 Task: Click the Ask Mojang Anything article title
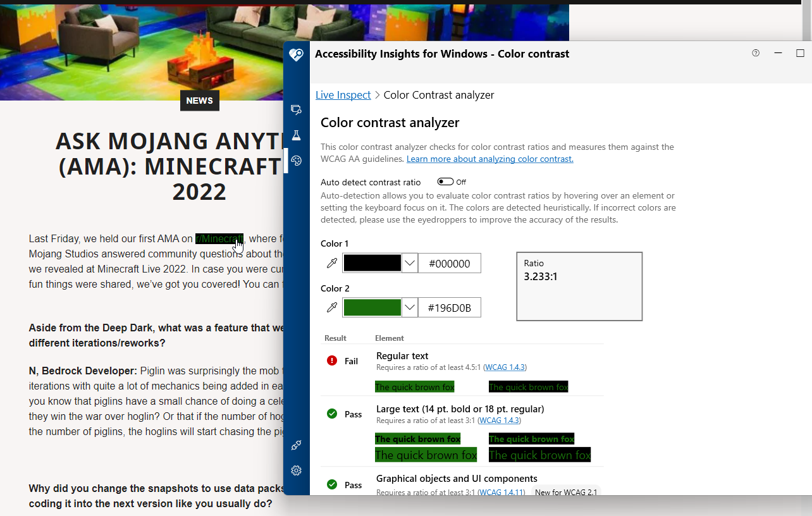click(169, 166)
